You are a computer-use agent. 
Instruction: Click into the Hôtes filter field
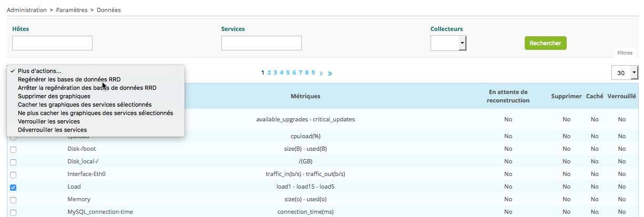click(52, 43)
